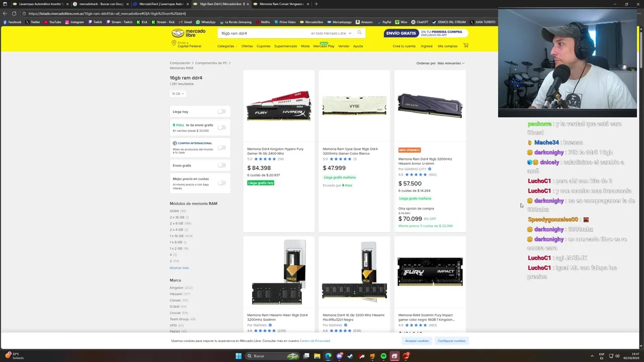
Task: Open the Cupones menu item
Action: tap(263, 46)
